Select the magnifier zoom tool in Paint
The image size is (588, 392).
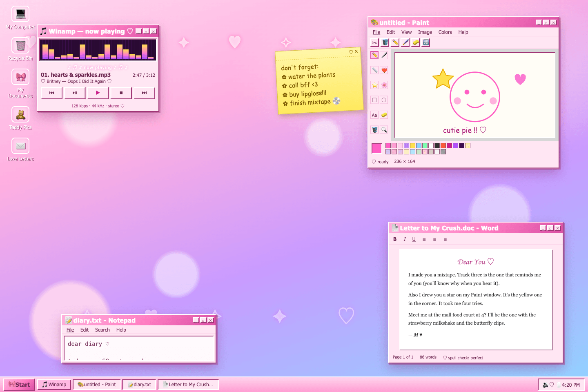(384, 130)
